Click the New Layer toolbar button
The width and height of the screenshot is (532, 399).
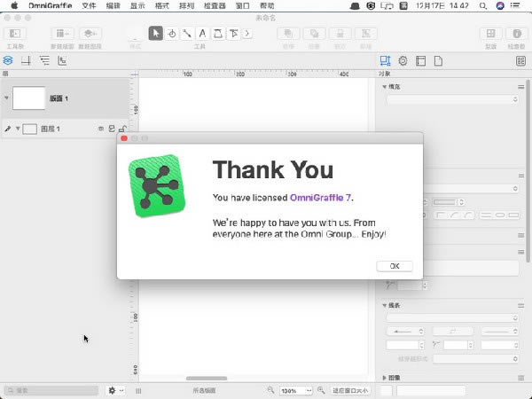(x=90, y=34)
